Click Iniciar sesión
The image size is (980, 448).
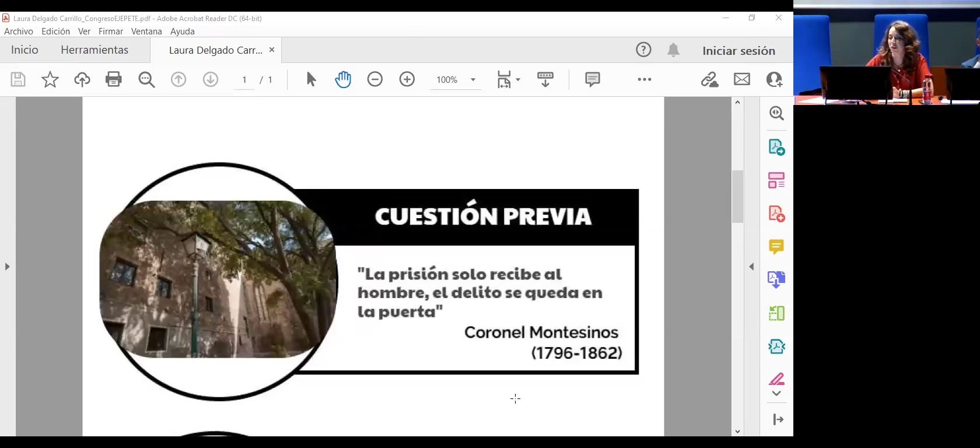coord(738,51)
